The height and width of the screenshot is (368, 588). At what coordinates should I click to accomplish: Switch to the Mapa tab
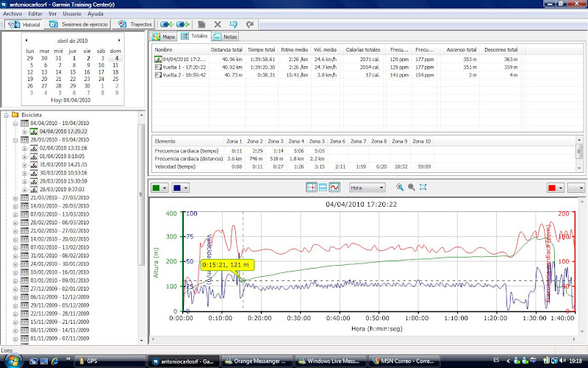163,37
